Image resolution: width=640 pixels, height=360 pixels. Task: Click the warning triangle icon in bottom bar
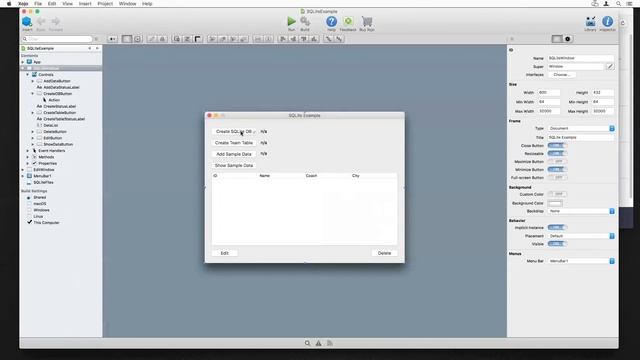click(318, 343)
